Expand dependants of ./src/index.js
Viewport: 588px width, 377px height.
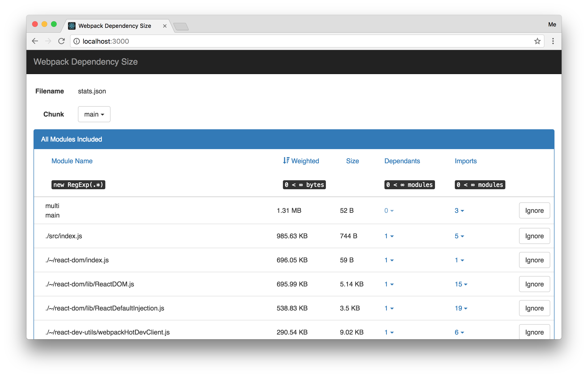pyautogui.click(x=389, y=236)
